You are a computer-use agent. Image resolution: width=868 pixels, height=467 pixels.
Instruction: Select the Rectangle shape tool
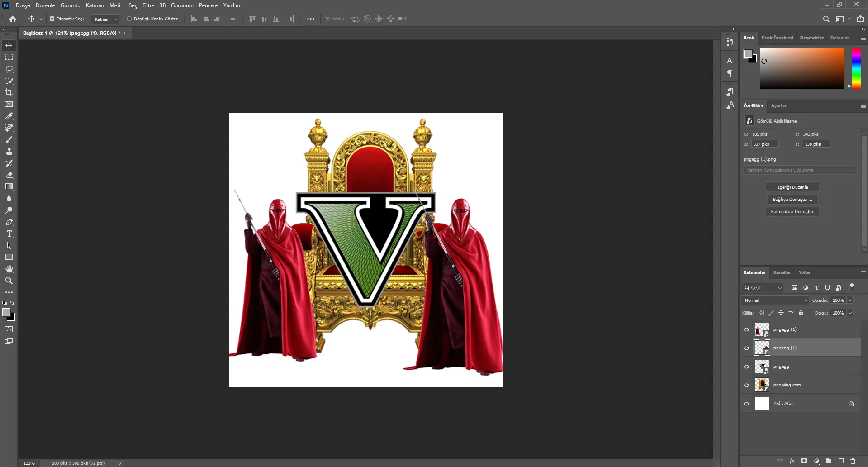9,257
